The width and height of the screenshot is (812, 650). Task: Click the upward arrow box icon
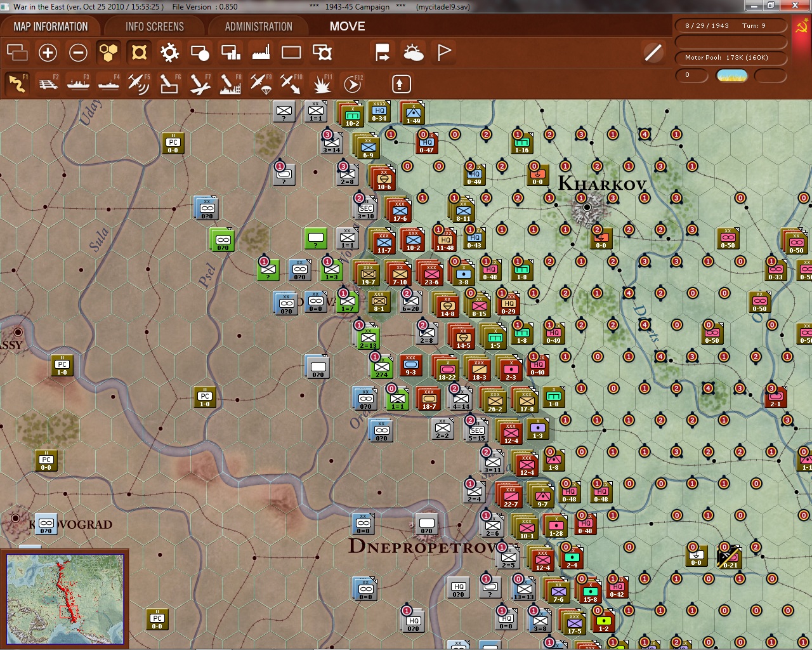point(402,84)
